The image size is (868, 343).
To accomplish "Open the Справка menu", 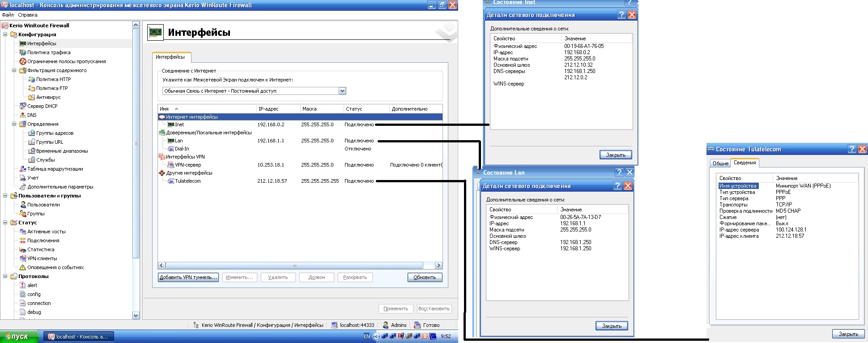I will (28, 15).
